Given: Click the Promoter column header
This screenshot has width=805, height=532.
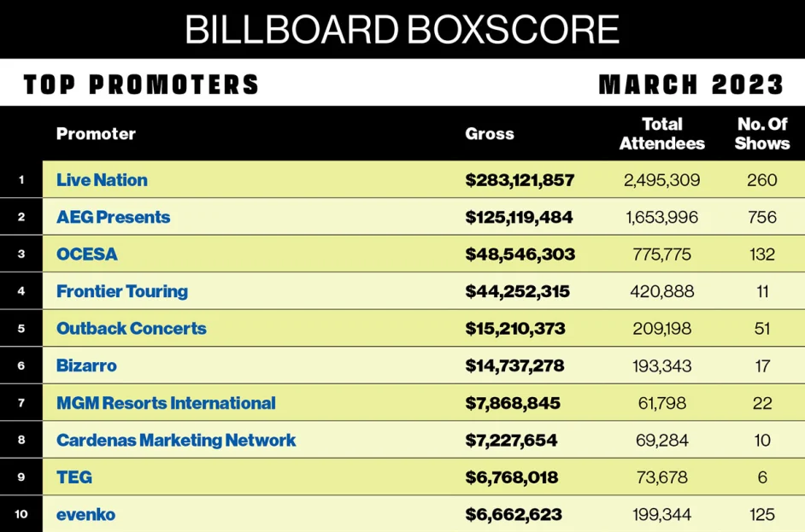Looking at the screenshot, I should [x=96, y=134].
